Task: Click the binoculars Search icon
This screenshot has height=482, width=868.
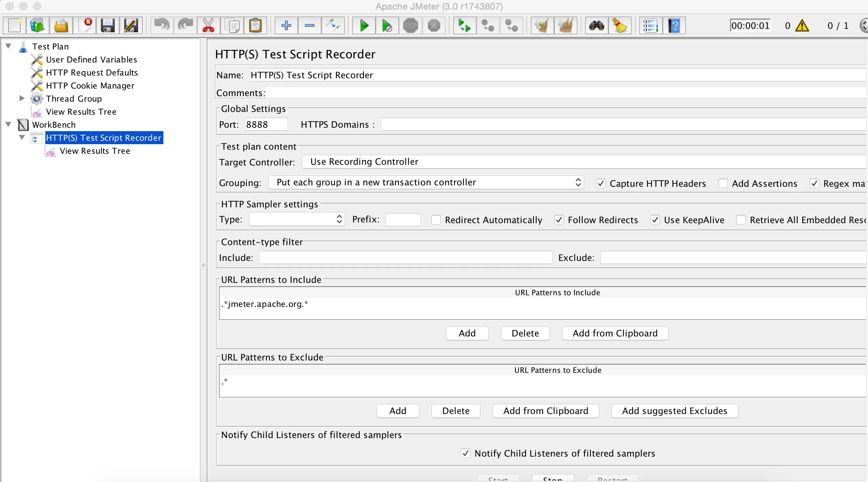Action: 596,26
